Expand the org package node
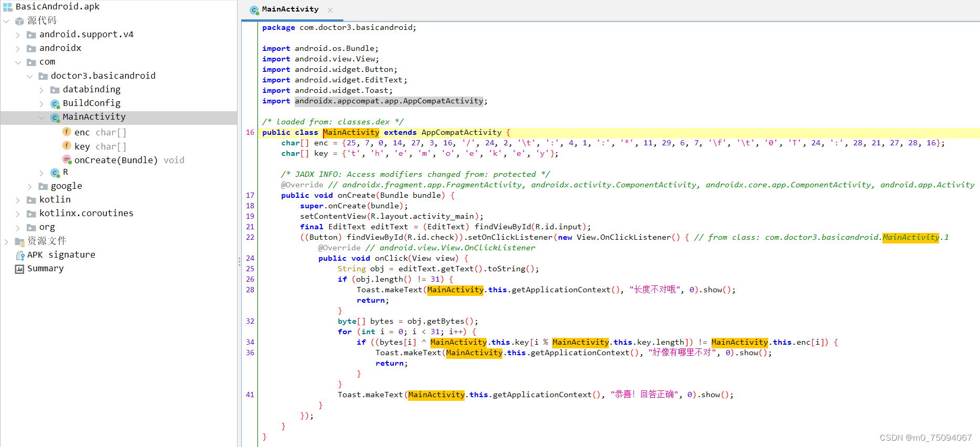 point(18,228)
